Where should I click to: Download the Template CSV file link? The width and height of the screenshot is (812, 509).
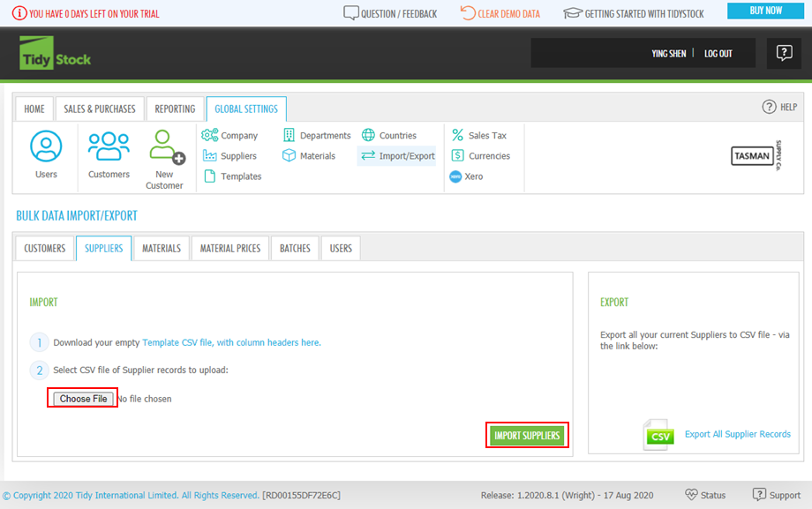click(x=231, y=342)
